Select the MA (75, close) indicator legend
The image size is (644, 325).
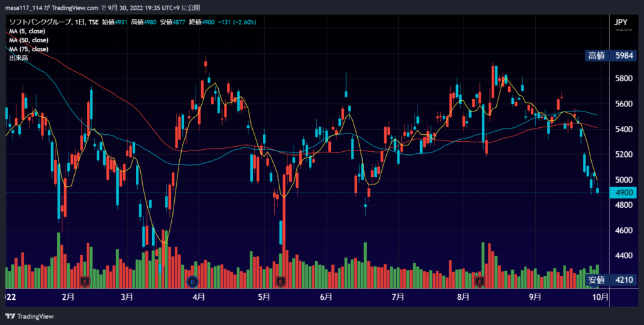(29, 49)
